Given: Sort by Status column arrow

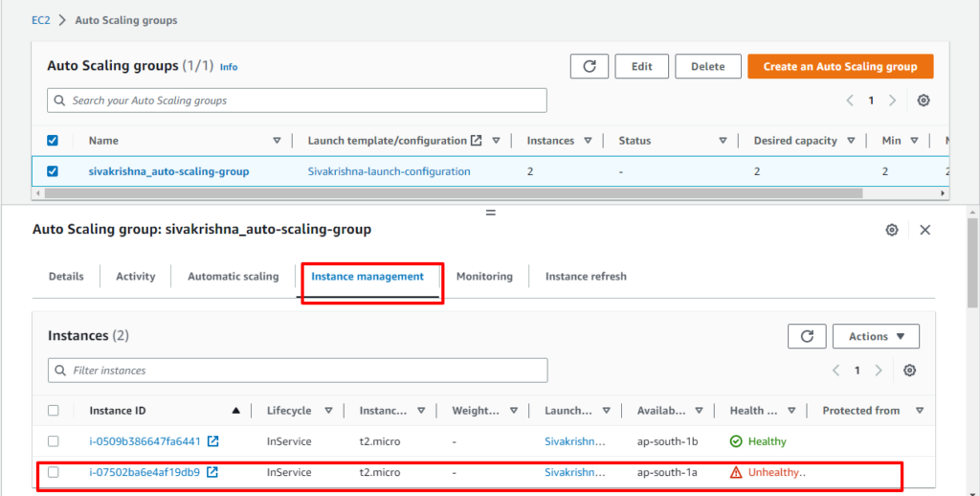Looking at the screenshot, I should click(724, 141).
